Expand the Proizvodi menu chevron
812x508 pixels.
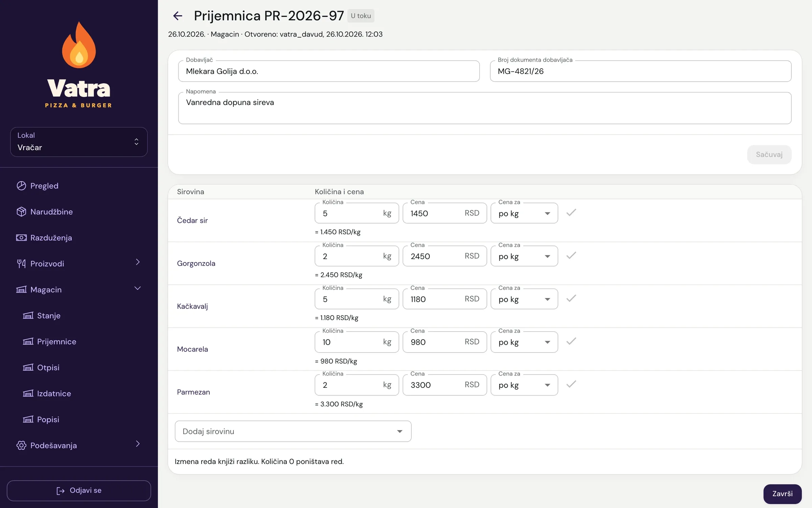coord(138,262)
